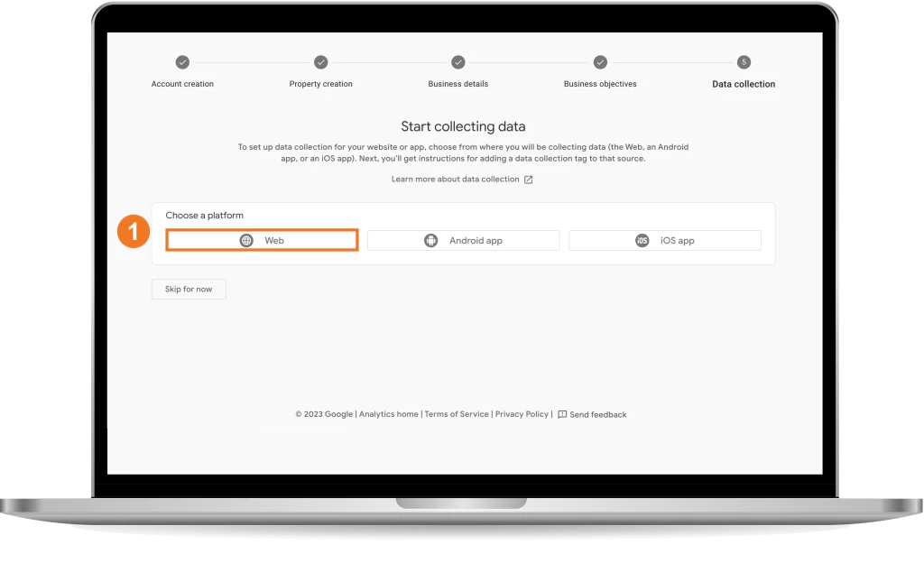
Task: Select the iOS app platform
Action: (665, 240)
